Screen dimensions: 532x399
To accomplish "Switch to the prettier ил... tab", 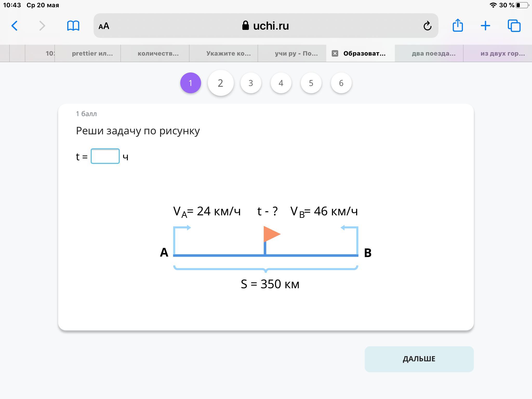I will (92, 54).
